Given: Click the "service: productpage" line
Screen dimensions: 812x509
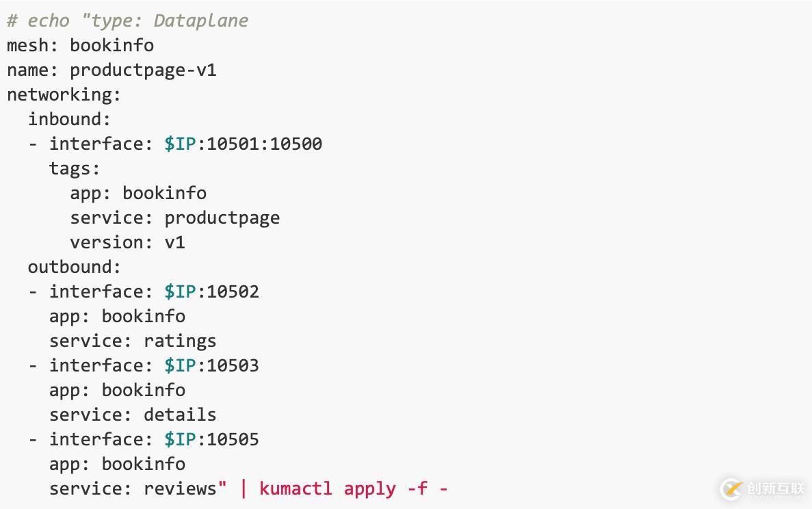Looking at the screenshot, I should (174, 218).
